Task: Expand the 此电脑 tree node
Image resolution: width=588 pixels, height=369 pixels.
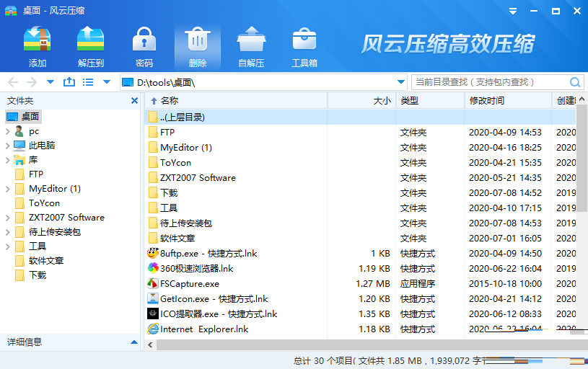Action: coord(7,146)
